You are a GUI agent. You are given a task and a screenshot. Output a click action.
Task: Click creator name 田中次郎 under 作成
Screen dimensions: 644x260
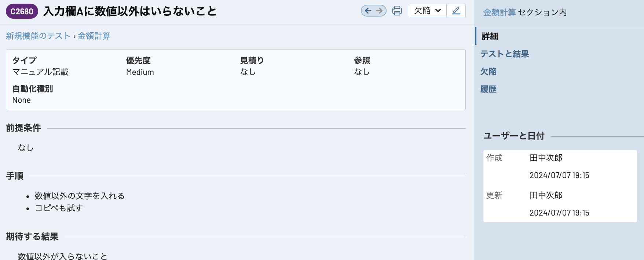(546, 158)
